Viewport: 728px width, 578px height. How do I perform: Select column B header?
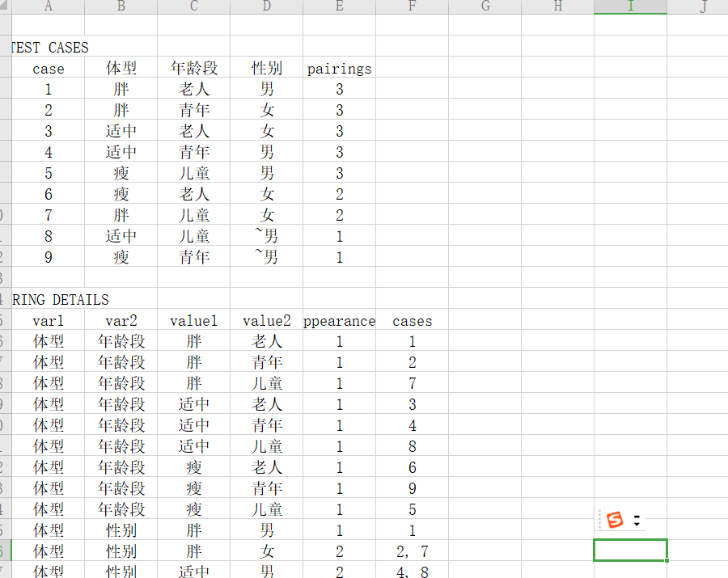(121, 6)
